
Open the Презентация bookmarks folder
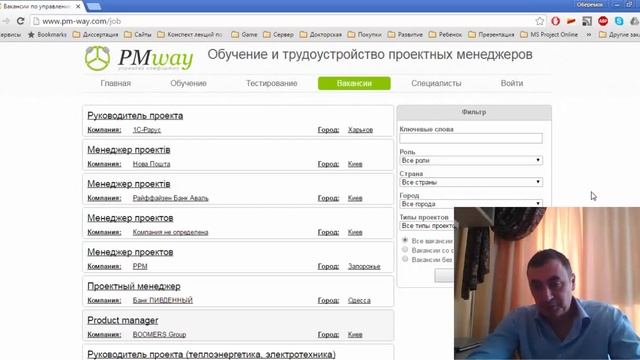[491, 35]
